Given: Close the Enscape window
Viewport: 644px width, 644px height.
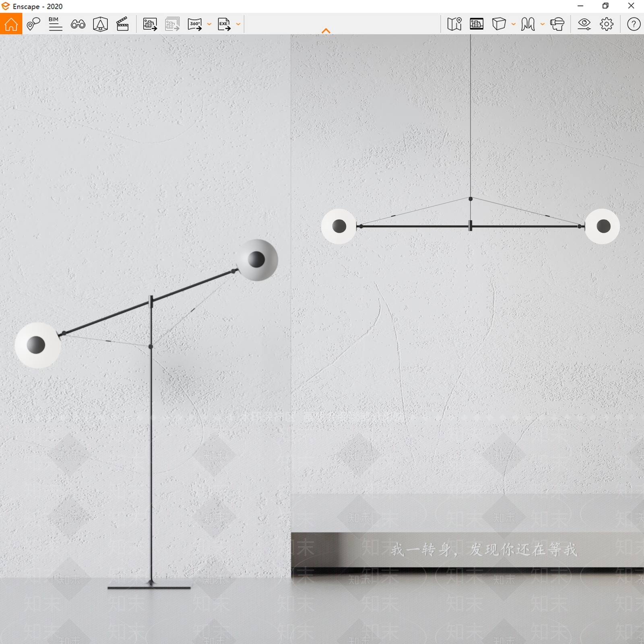Looking at the screenshot, I should coord(631,6).
